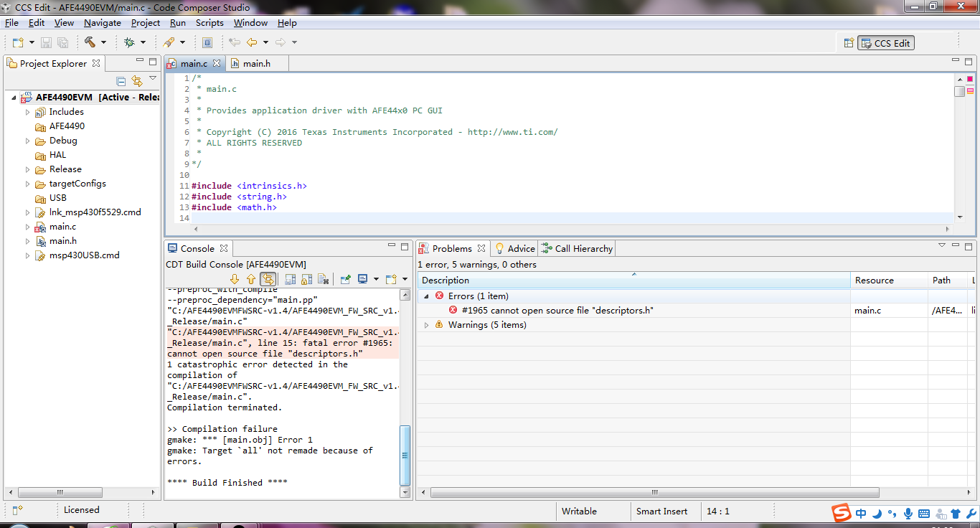
Task: Click the Previous Error up arrow in Console
Action: pyautogui.click(x=250, y=279)
